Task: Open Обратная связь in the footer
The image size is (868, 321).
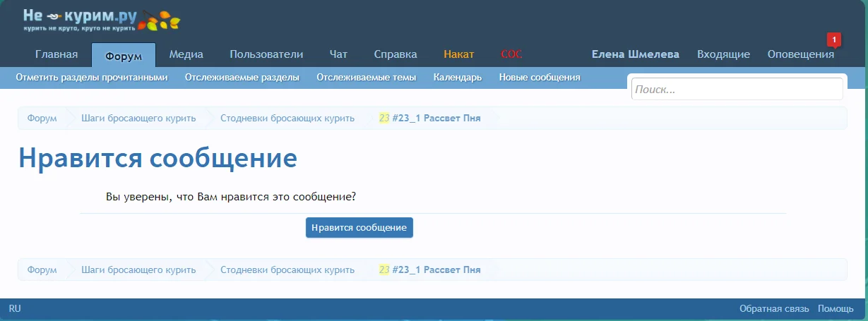Action: click(775, 309)
